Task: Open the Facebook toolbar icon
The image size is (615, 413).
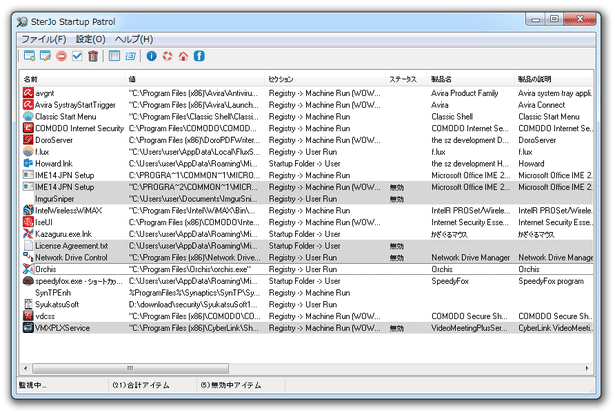Action: pos(199,56)
